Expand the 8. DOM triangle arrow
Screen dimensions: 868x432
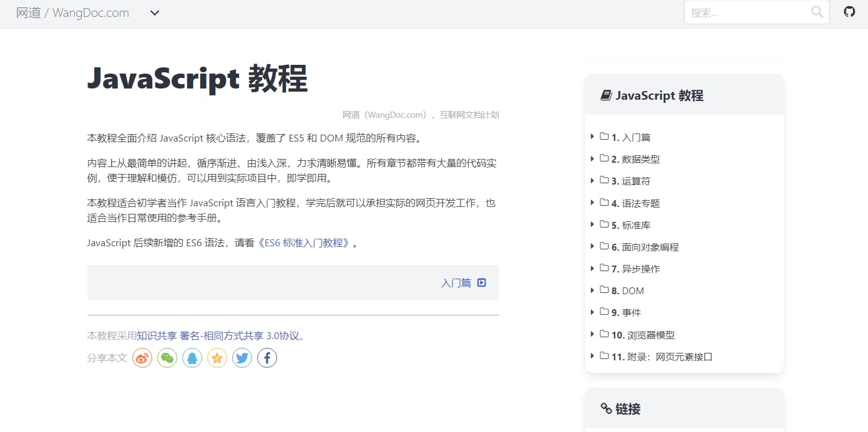[592, 290]
